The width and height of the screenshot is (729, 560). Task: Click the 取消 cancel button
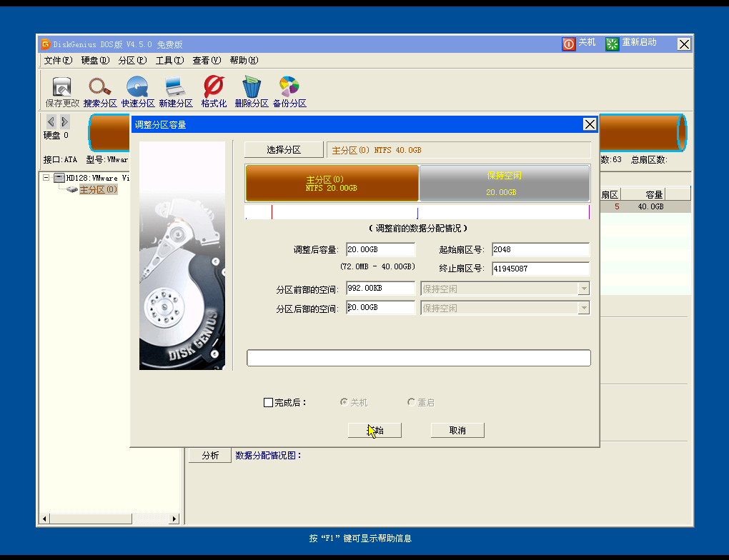pyautogui.click(x=457, y=429)
